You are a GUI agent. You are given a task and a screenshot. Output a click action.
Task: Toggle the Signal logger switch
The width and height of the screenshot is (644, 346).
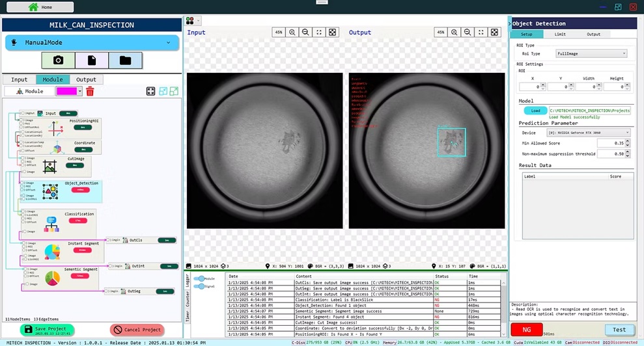tap(199, 286)
